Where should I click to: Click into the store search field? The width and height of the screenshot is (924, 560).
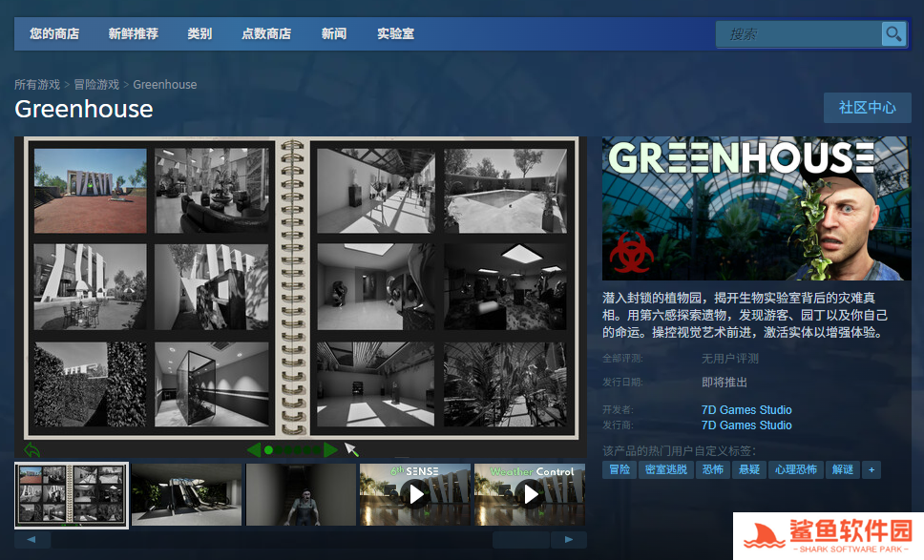(800, 34)
